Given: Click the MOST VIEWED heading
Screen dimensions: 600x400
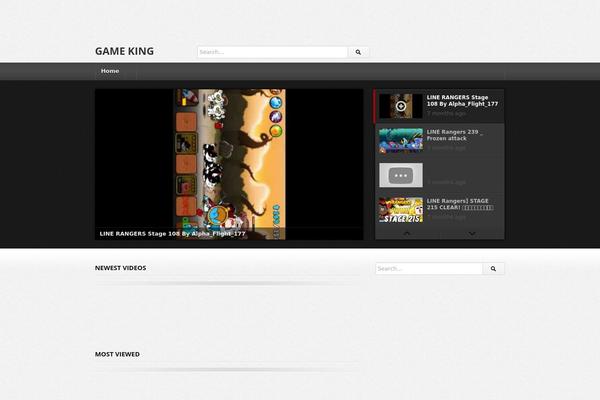Looking at the screenshot, I should pyautogui.click(x=117, y=354).
